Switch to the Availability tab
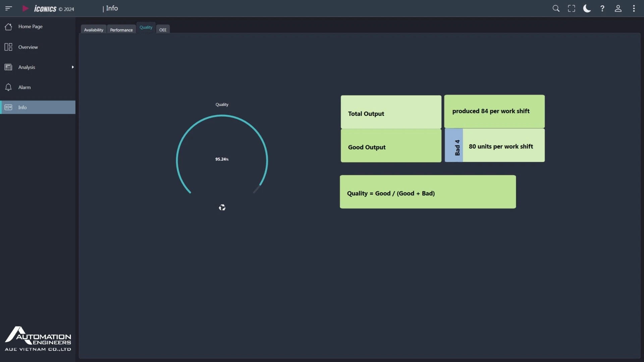This screenshot has height=362, width=644. click(x=93, y=29)
